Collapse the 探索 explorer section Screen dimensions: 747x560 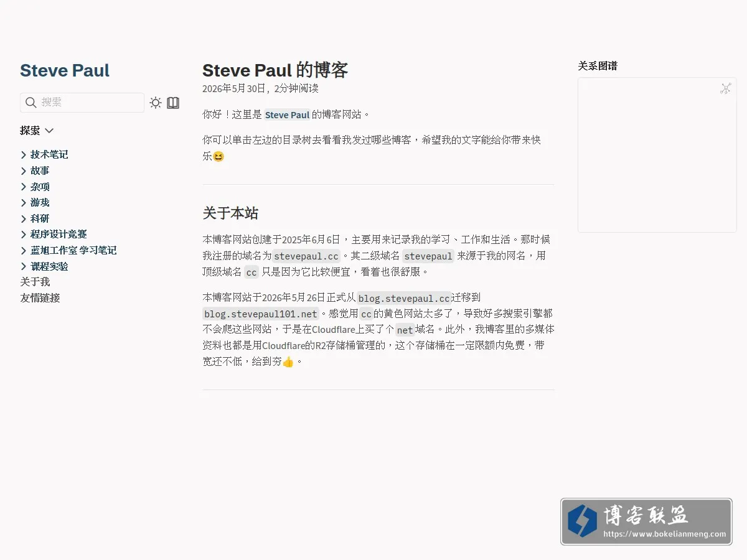[x=37, y=131]
